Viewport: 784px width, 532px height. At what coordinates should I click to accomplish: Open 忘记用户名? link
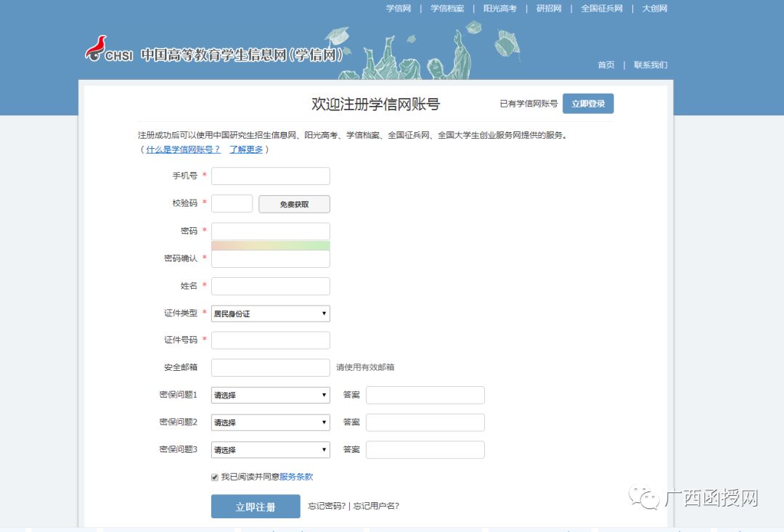[376, 506]
